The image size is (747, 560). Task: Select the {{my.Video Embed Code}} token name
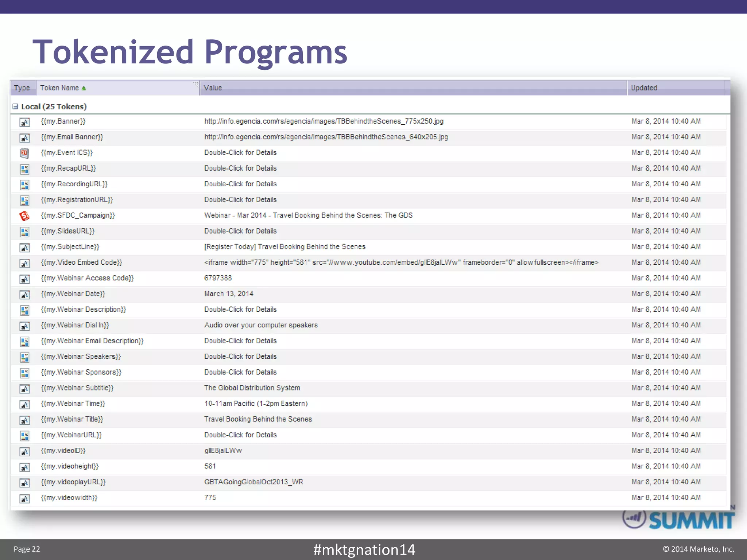81,262
